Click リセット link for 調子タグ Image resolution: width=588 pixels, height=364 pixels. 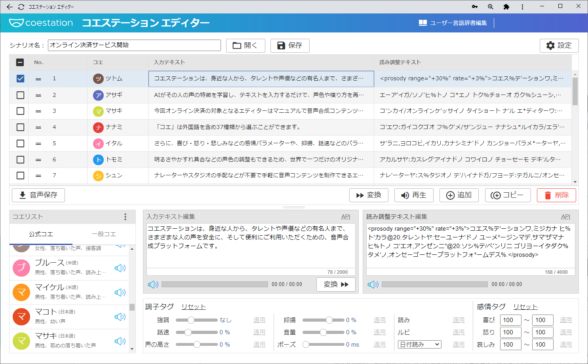click(194, 307)
